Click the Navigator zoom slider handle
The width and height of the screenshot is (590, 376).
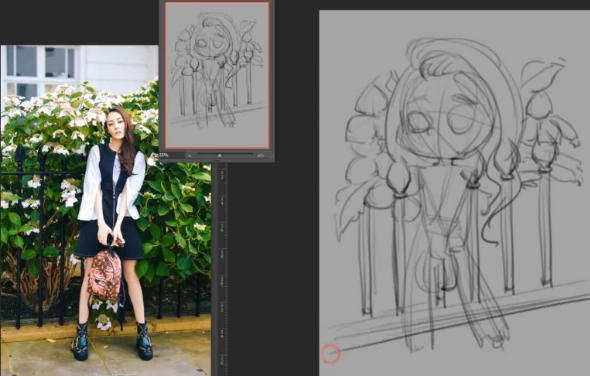(x=220, y=155)
